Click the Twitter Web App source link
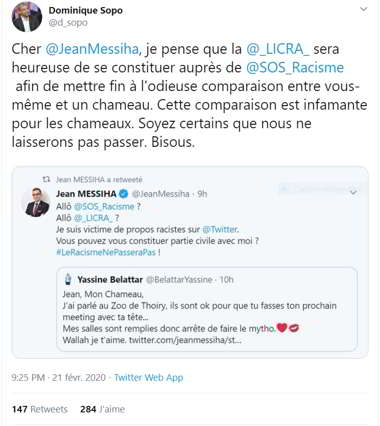This screenshot has width=380, height=426. (149, 378)
